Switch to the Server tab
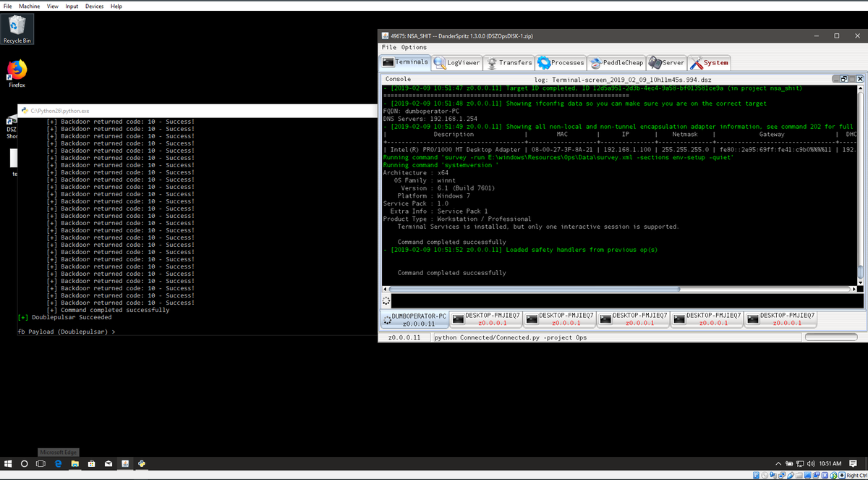868x480 pixels. (666, 63)
